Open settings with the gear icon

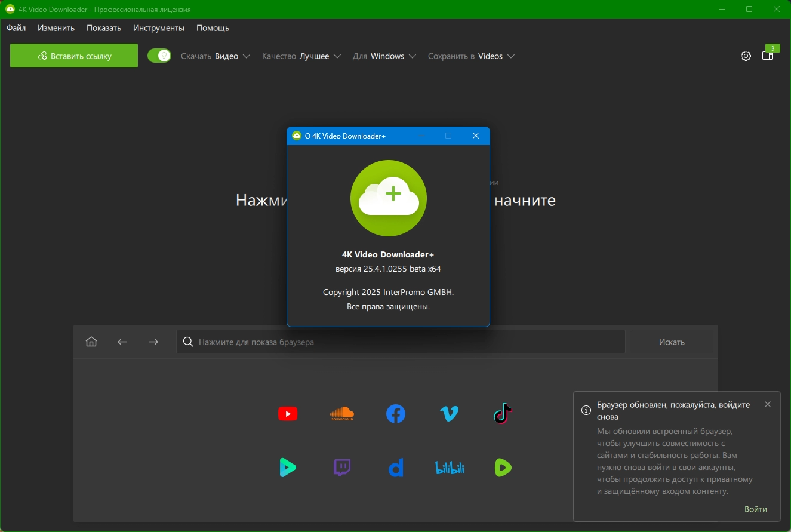(746, 56)
